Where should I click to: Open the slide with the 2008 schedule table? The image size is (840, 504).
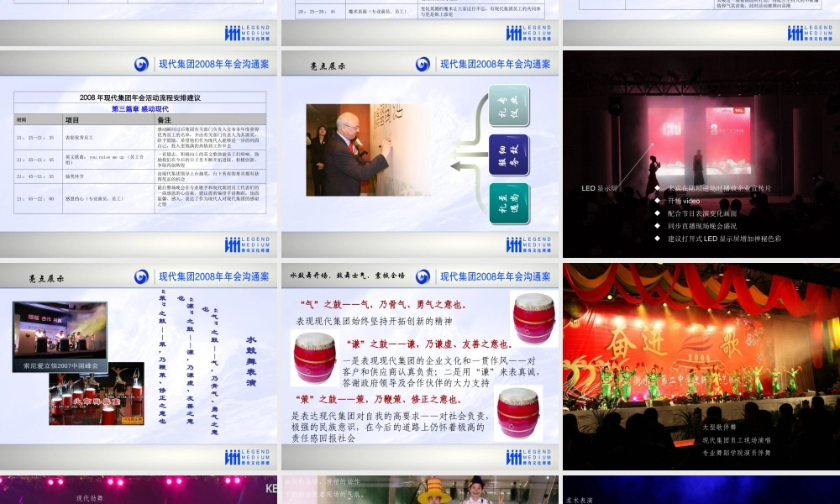coord(139,155)
